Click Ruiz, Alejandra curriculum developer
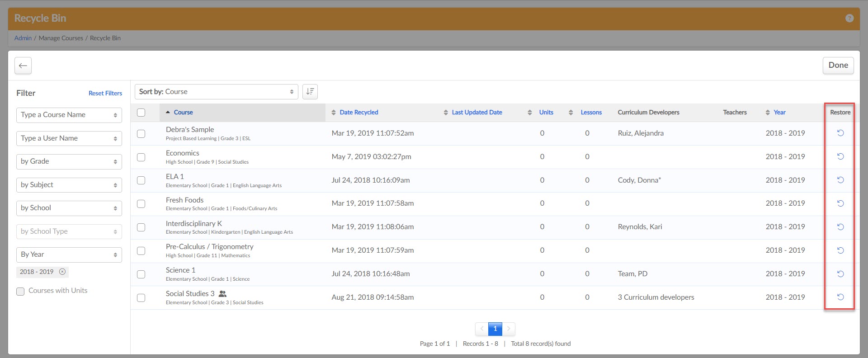 [641, 133]
